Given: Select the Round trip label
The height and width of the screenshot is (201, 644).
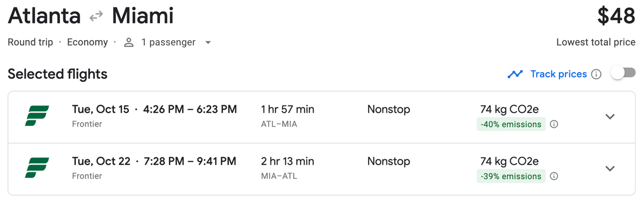Looking at the screenshot, I should (x=30, y=42).
